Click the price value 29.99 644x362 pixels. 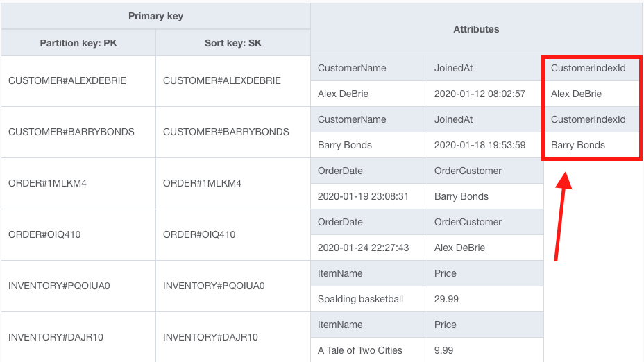446,299
